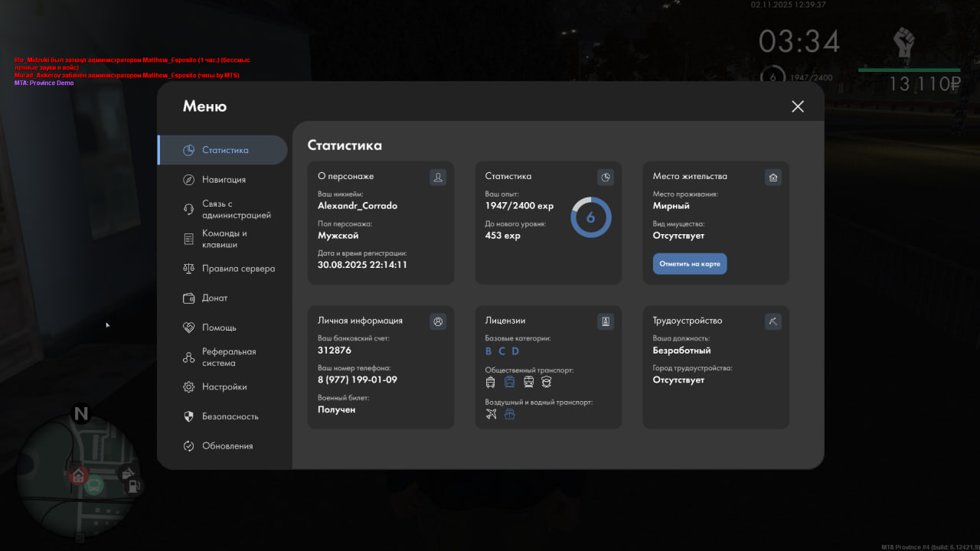The height and width of the screenshot is (551, 980).
Task: Click the level 6 progress ring
Action: (x=591, y=217)
